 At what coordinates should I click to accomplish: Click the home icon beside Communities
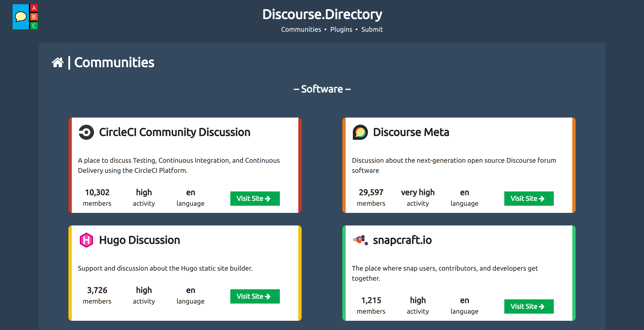[x=58, y=63]
